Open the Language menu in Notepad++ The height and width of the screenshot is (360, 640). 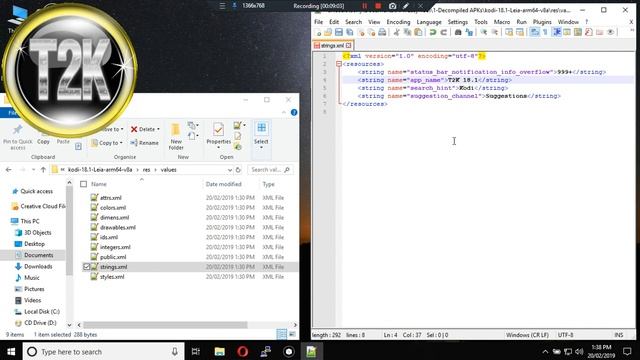pos(429,22)
